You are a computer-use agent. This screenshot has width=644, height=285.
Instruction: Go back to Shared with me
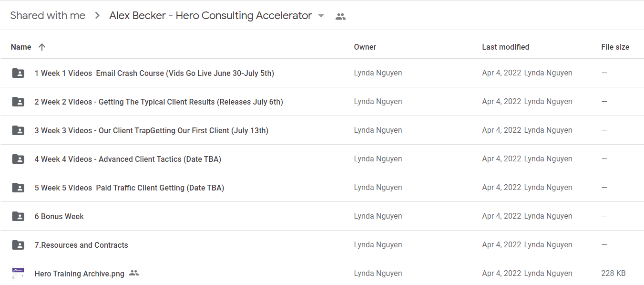(48, 15)
